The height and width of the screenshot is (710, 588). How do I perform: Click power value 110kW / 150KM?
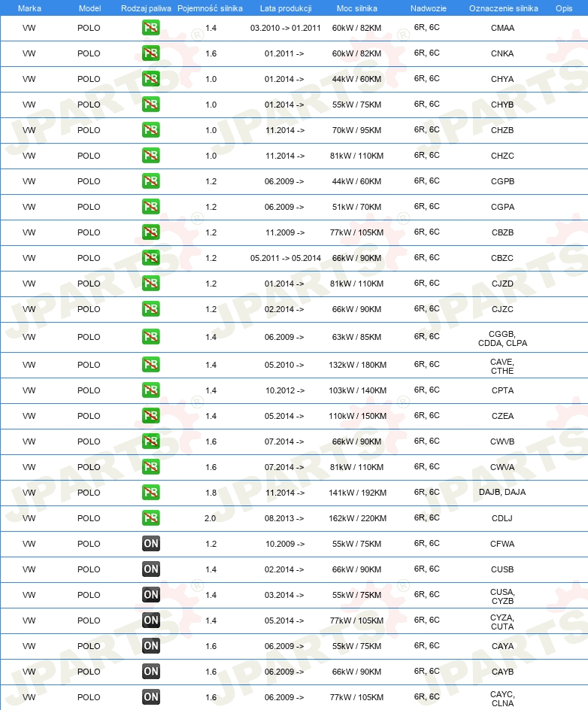click(358, 416)
